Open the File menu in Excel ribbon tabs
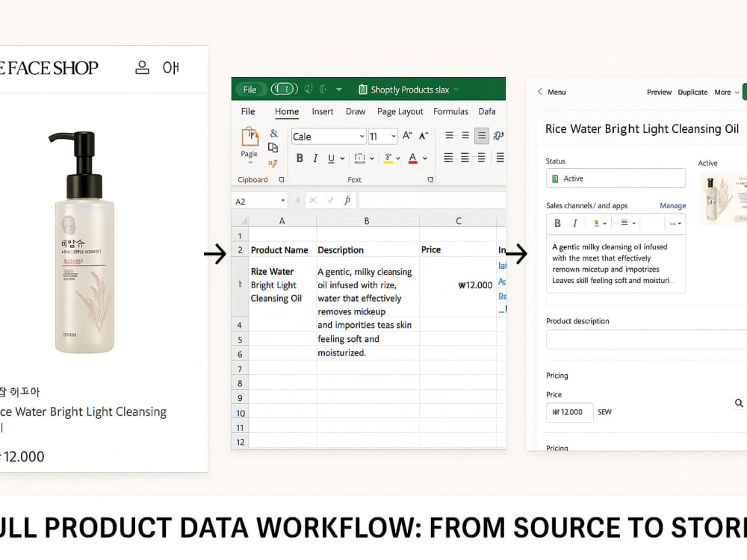Screen dimensions: 747x560 (248, 111)
